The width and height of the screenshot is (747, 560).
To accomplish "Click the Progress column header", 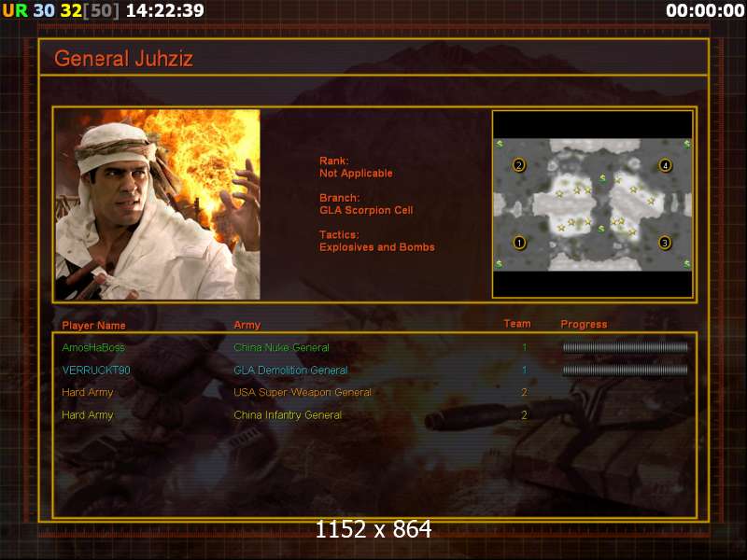I will (x=584, y=324).
